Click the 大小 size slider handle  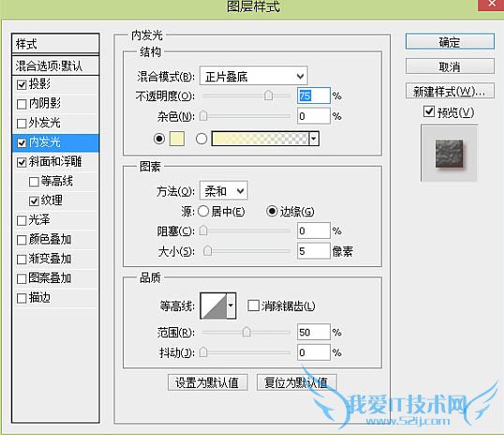[x=208, y=251]
